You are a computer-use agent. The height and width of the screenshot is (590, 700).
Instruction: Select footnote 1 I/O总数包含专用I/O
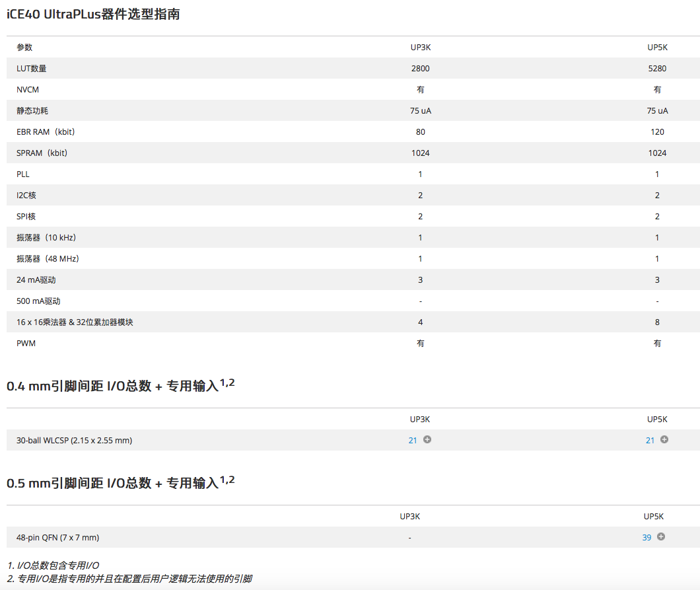click(53, 566)
